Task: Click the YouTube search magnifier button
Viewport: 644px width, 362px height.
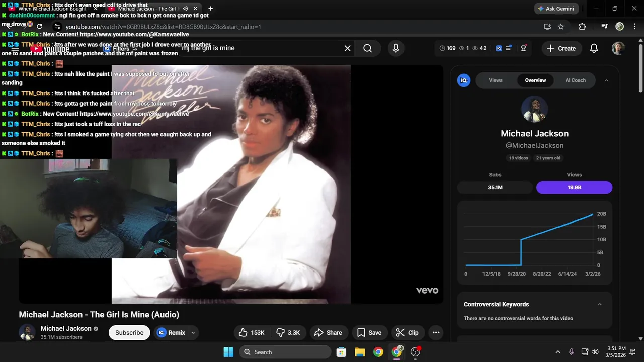Action: point(368,48)
